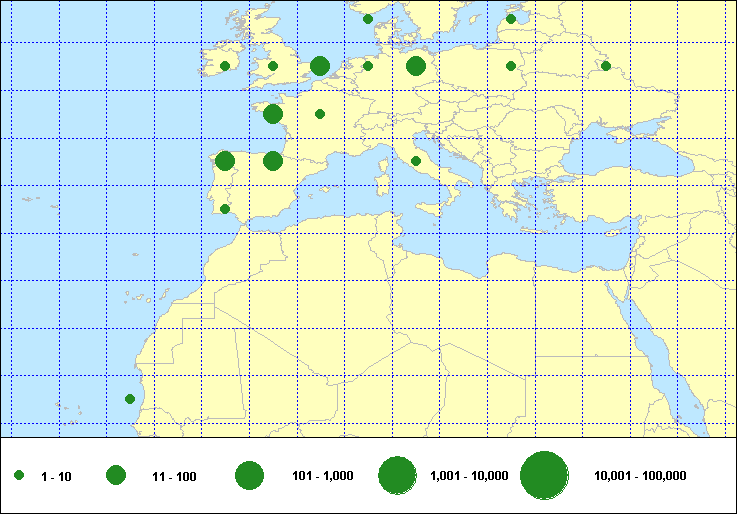Screen dimensions: 737x514
Task: Select the large green marker over Germany
Action: pos(416,66)
